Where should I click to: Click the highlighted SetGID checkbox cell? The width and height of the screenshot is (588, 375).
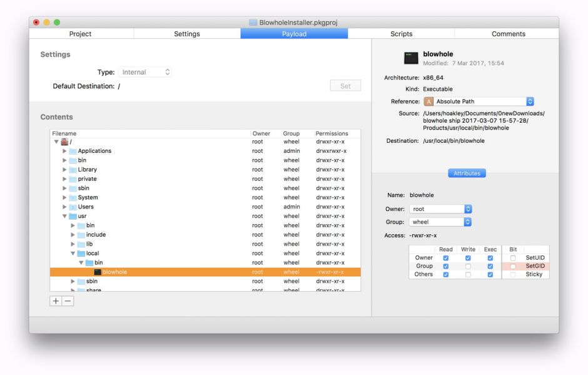click(513, 266)
